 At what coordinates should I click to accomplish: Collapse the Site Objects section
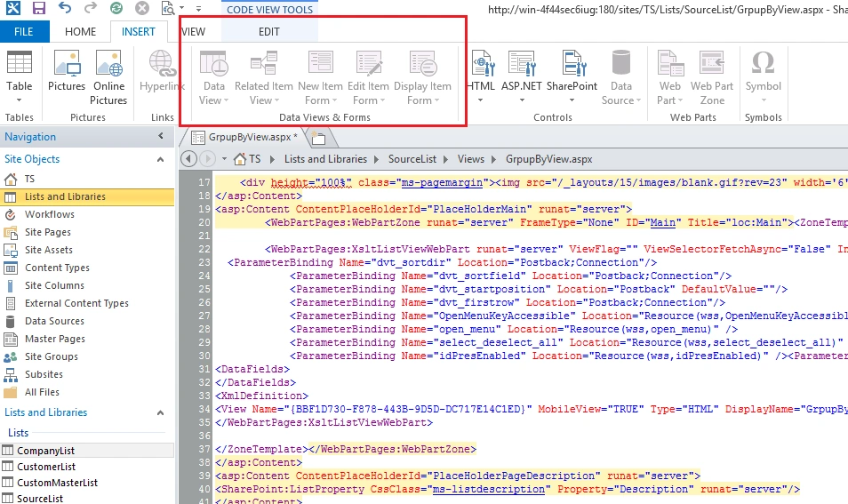click(x=160, y=159)
